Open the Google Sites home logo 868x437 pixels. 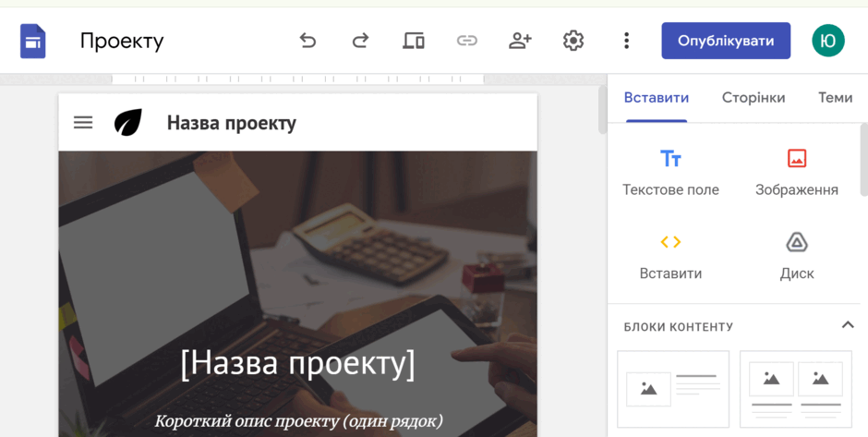[32, 41]
